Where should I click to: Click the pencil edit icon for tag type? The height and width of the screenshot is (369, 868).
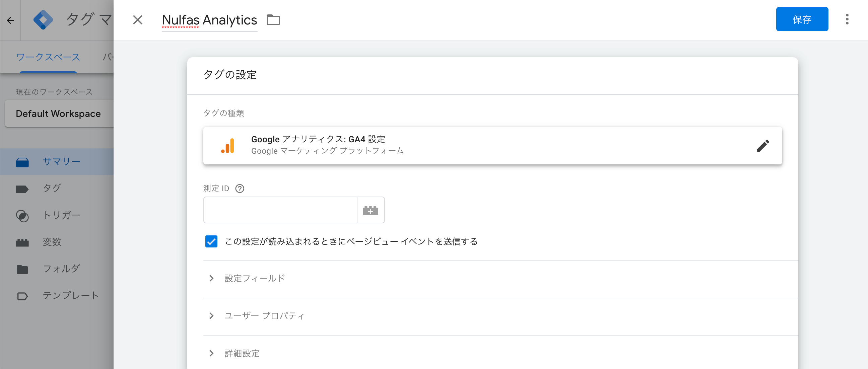(763, 146)
